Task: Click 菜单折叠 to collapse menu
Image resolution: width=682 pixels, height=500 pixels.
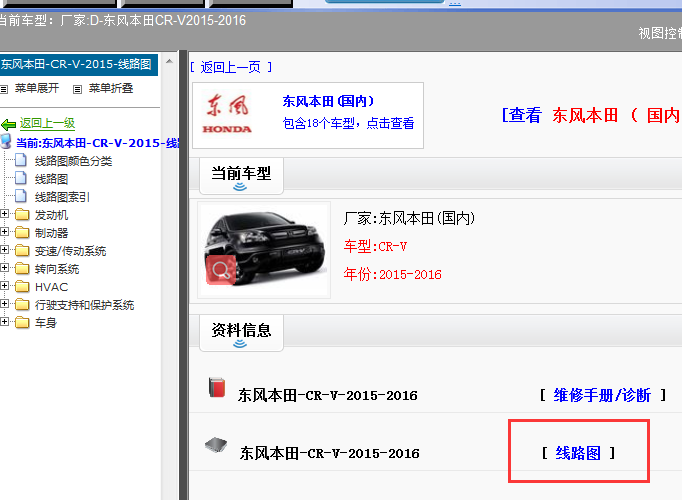Action: point(110,88)
